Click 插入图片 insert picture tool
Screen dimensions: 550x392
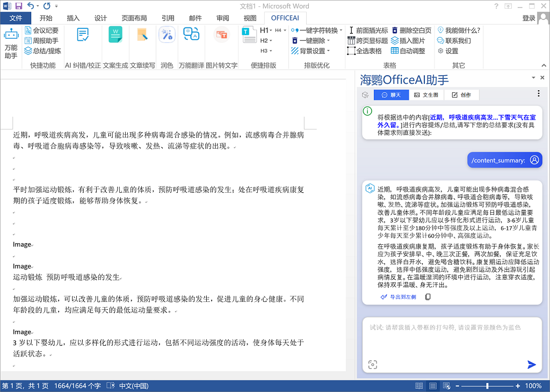408,41
